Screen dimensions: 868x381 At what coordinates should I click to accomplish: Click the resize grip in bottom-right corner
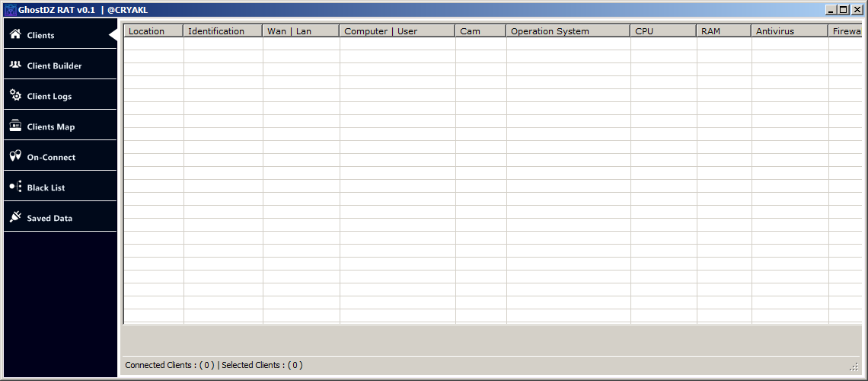coord(854,367)
